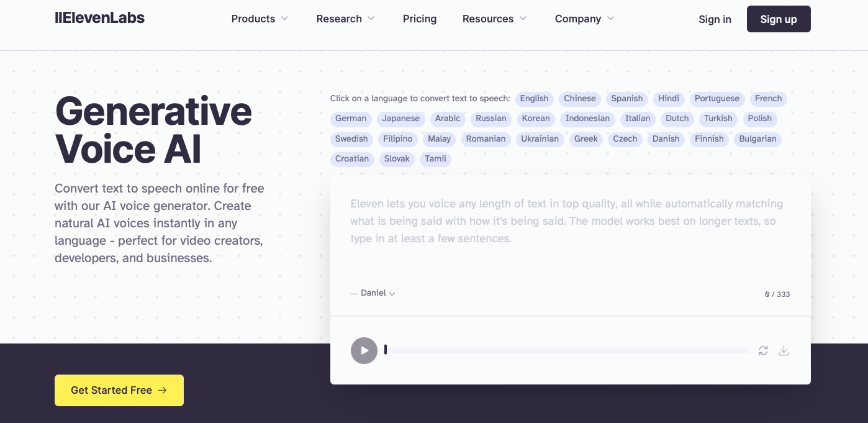This screenshot has height=423, width=868.
Task: Expand the Resources menu
Action: point(494,19)
